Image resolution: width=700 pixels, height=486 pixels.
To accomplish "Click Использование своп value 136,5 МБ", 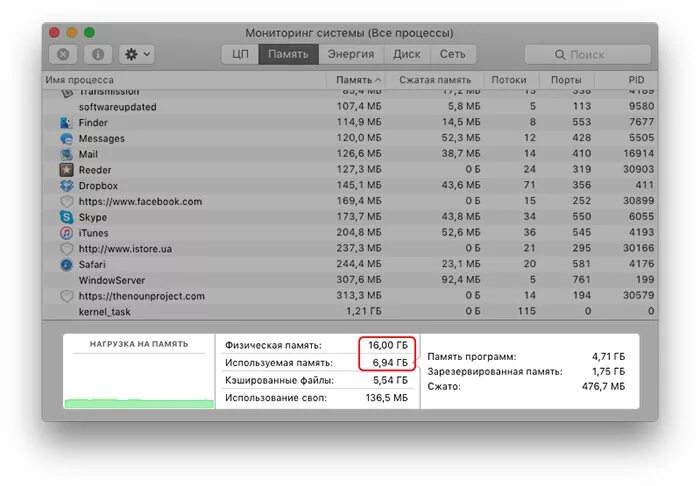I will pos(387,398).
